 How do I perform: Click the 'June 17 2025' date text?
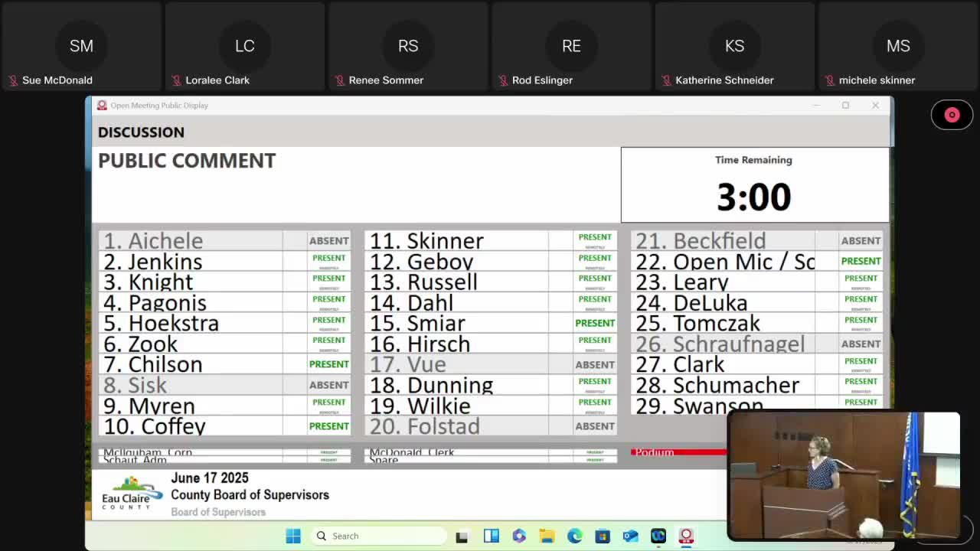[x=210, y=478]
